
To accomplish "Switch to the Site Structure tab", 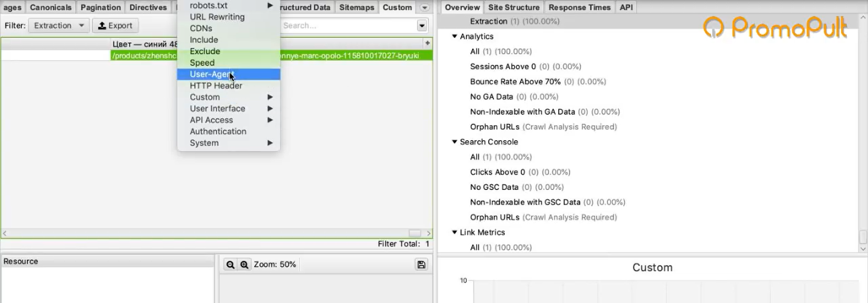I will pyautogui.click(x=513, y=8).
